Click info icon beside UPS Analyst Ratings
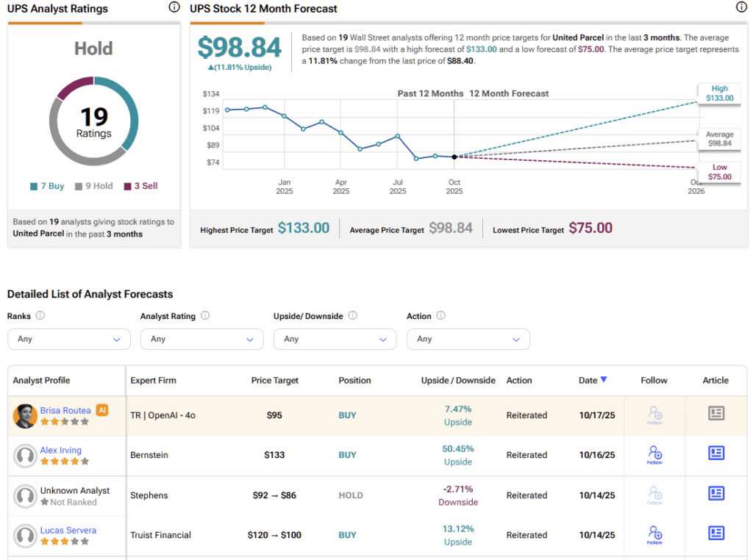The height and width of the screenshot is (560, 753). [x=174, y=7]
